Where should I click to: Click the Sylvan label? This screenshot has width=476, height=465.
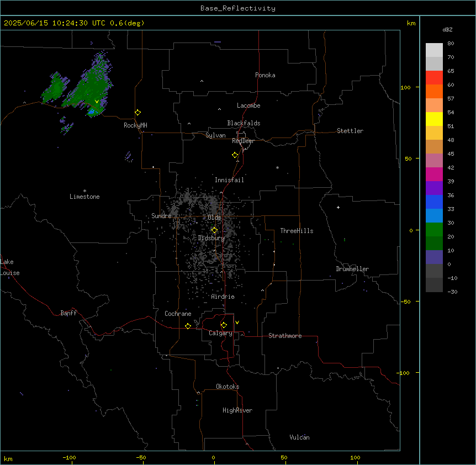pyautogui.click(x=215, y=135)
